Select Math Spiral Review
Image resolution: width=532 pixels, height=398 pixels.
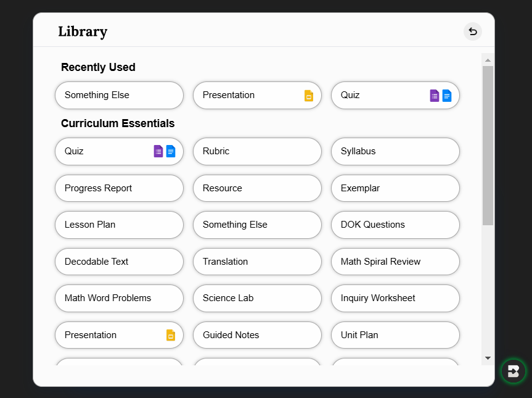point(395,262)
